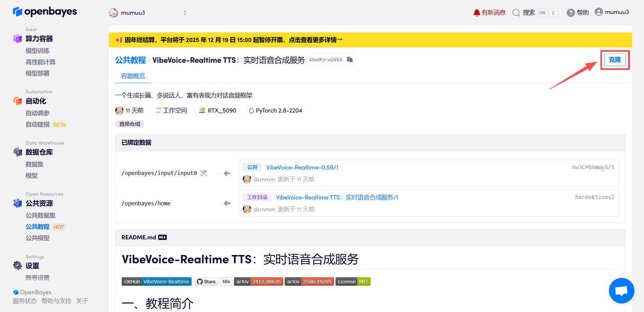This screenshot has width=644, height=312.
Task: Click the 工作空间 label icon
Action: coord(159,110)
